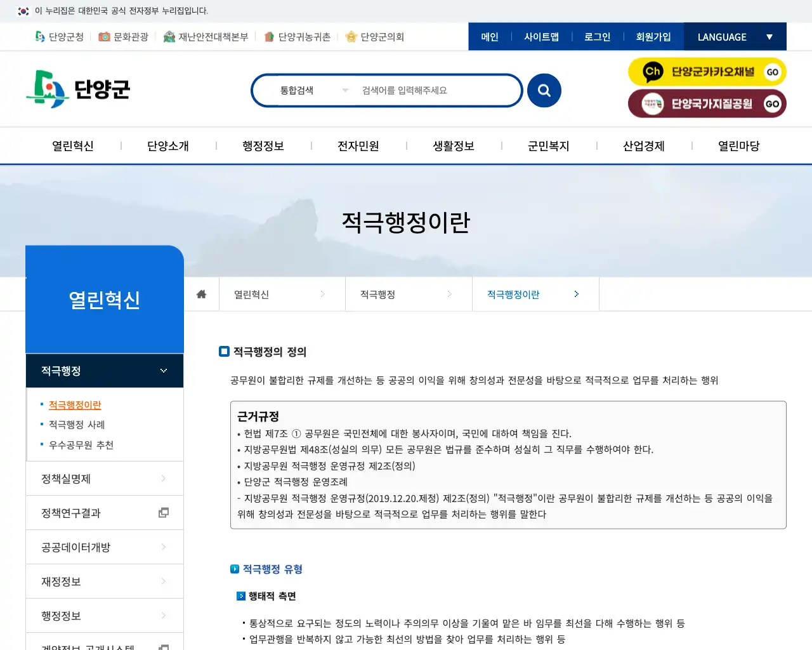Viewport: 812px width, 650px height.
Task: Select the 생활정보 menu item
Action: point(454,145)
